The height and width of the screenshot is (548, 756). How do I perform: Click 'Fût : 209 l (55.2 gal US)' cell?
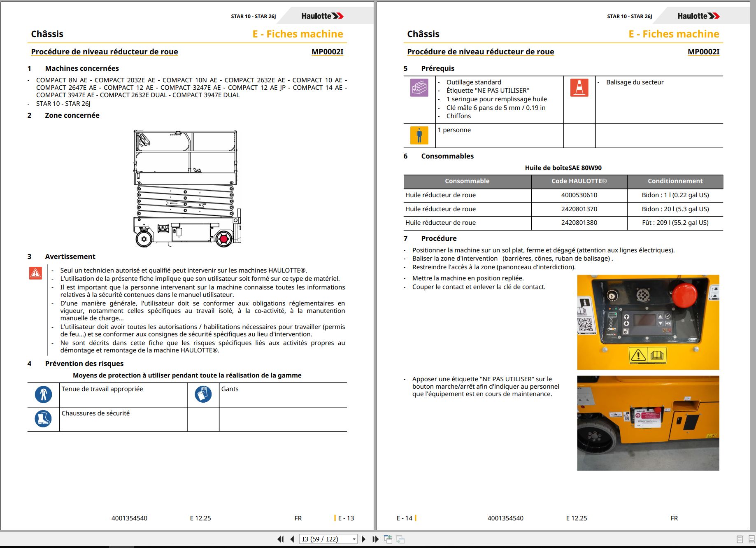(675, 223)
